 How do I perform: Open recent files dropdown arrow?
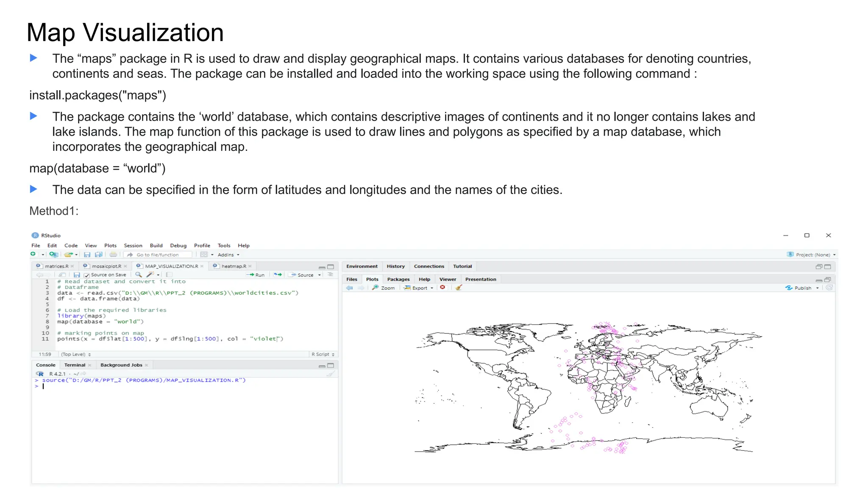click(76, 255)
